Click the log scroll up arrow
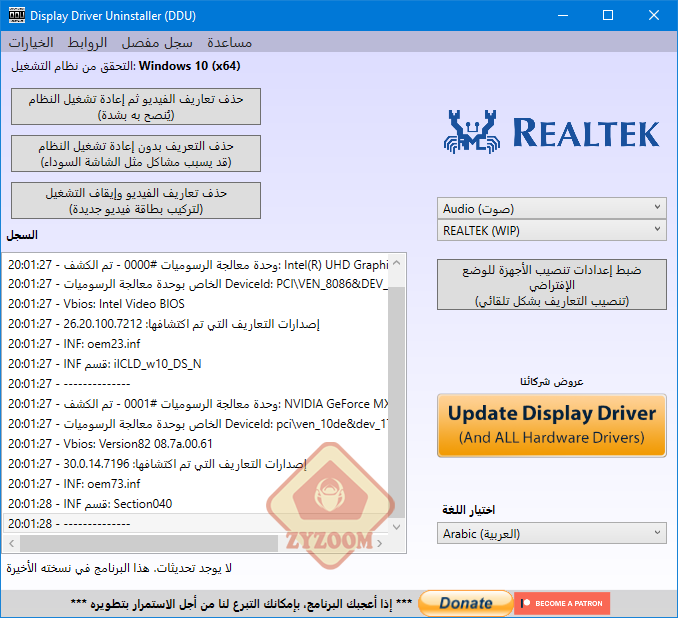This screenshot has width=678, height=618. 397,263
